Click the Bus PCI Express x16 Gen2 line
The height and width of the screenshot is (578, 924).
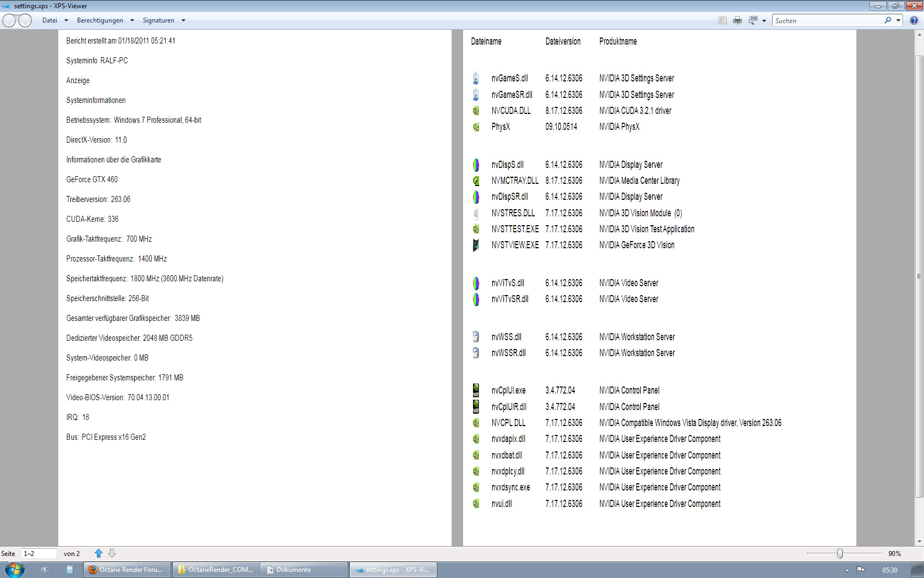tap(106, 437)
